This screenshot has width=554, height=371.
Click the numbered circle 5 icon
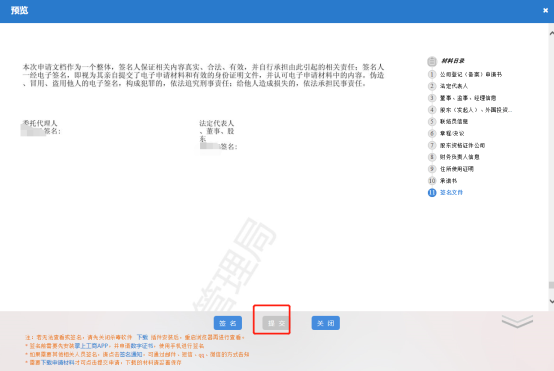point(432,122)
